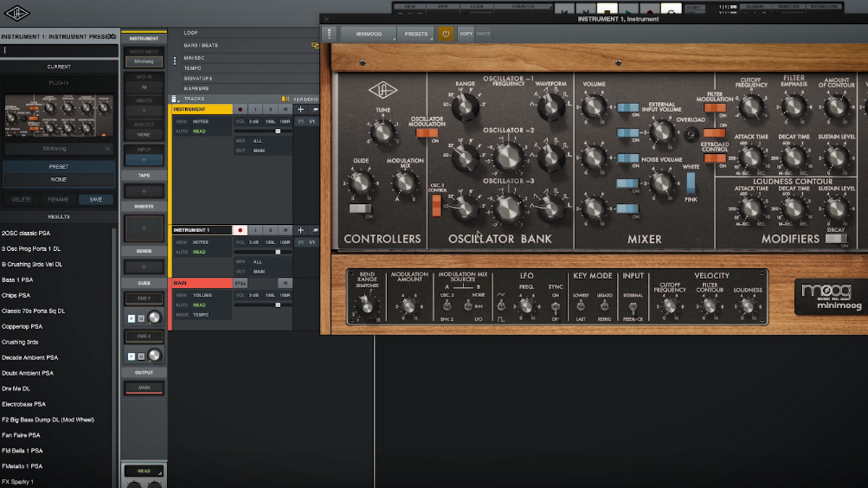Add a version on the INSTRUMENT track
The height and width of the screenshot is (488, 868).
(301, 109)
